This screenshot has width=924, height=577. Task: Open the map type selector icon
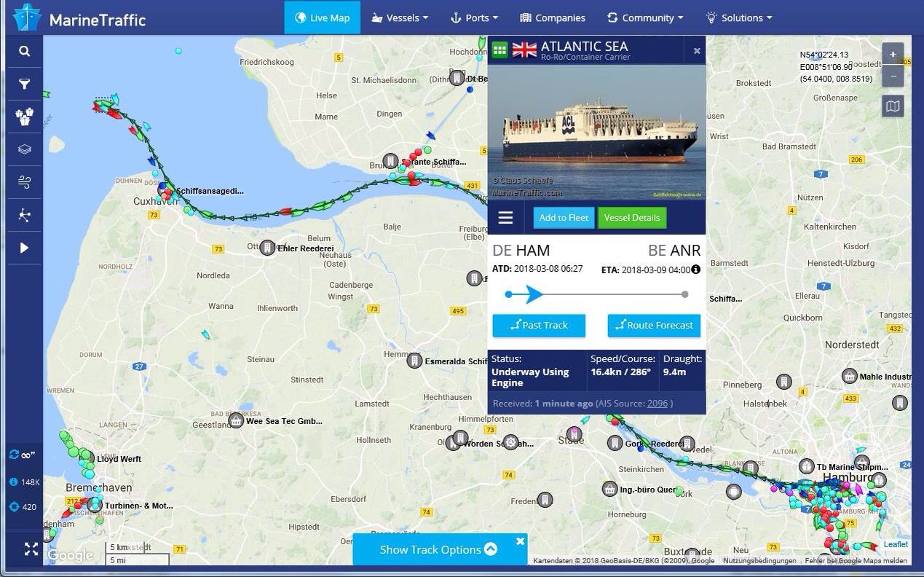pyautogui.click(x=893, y=107)
